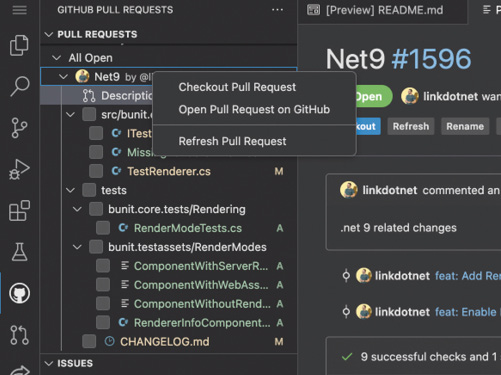Click the file icon of ComponentWithServerR...

tap(125, 266)
